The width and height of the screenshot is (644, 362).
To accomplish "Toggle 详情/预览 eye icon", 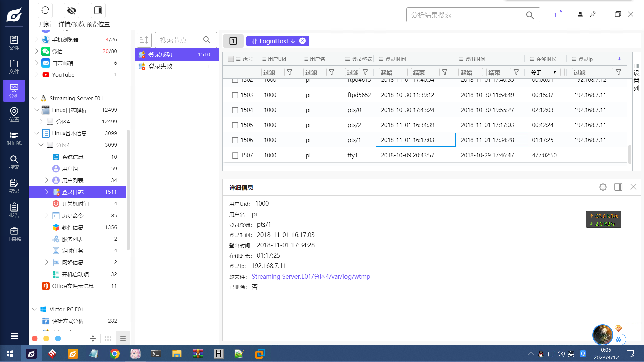I will [x=71, y=11].
